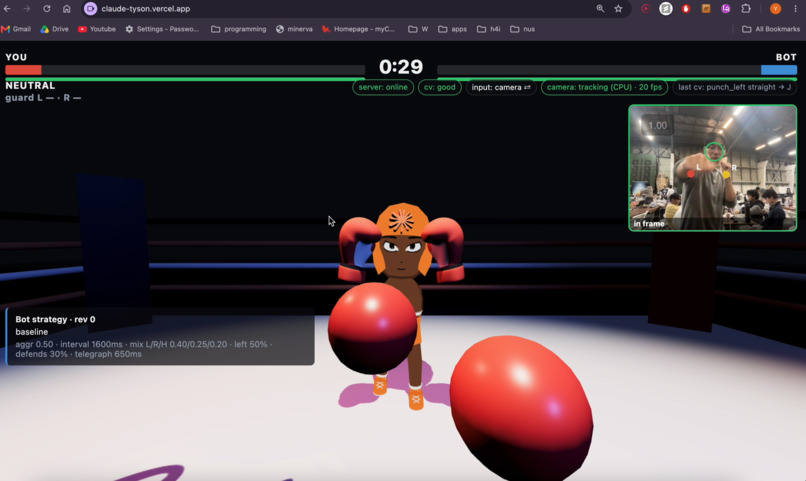Open the red play-circle extension icon
Screen dimensions: 806x481
click(x=646, y=9)
